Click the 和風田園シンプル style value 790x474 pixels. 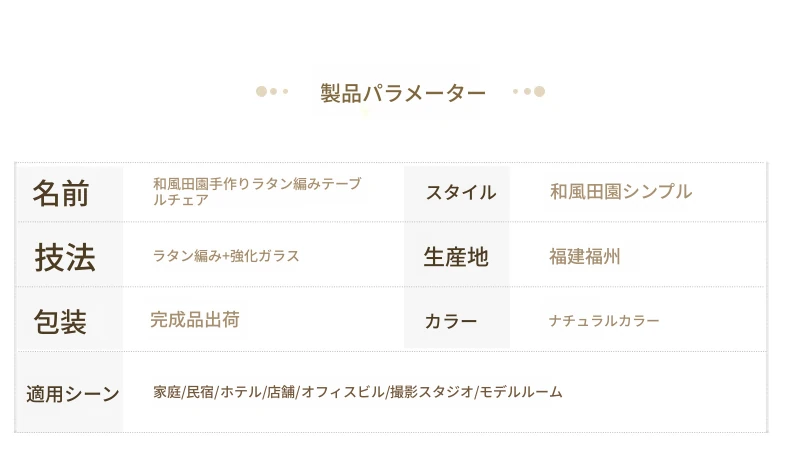point(621,191)
